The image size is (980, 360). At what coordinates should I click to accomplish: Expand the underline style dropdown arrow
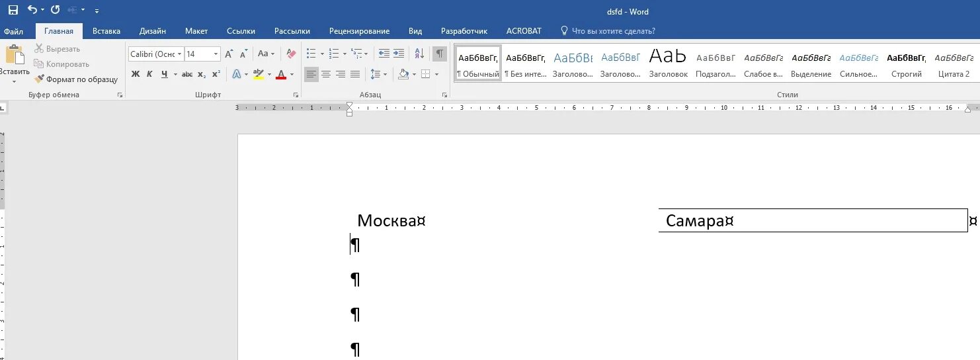(x=175, y=74)
